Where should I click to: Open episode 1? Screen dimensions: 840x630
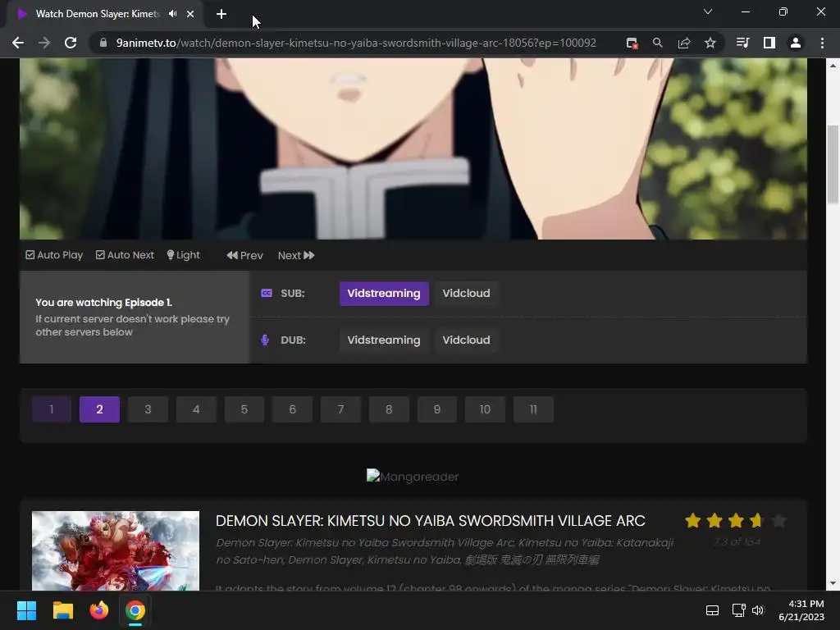[x=52, y=410]
